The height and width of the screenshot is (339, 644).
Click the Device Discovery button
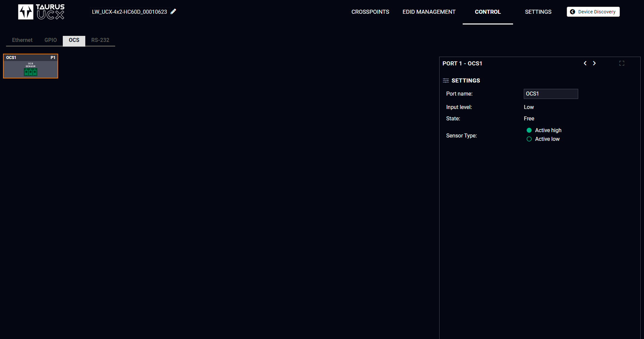593,12
